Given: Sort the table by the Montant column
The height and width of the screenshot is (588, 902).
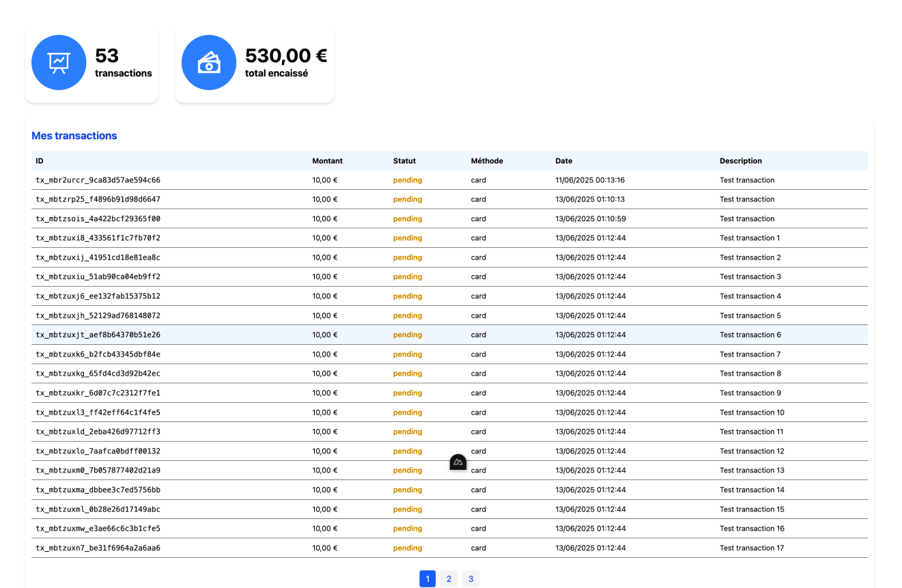Looking at the screenshot, I should (328, 160).
